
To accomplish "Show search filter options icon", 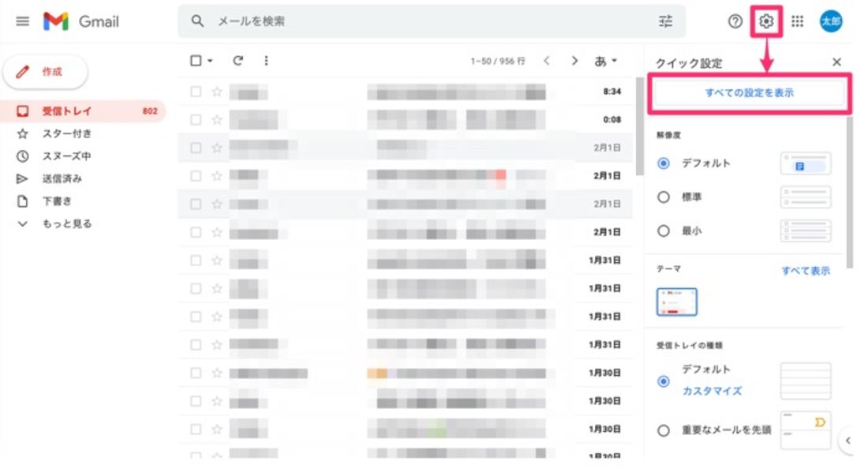I will click(666, 21).
